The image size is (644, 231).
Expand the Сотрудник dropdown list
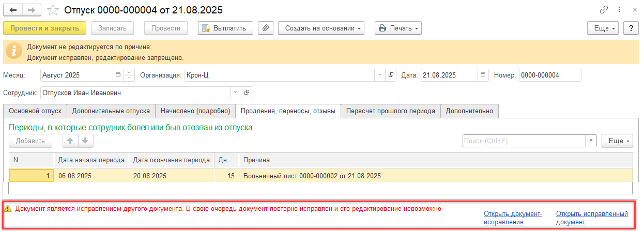coord(236,93)
